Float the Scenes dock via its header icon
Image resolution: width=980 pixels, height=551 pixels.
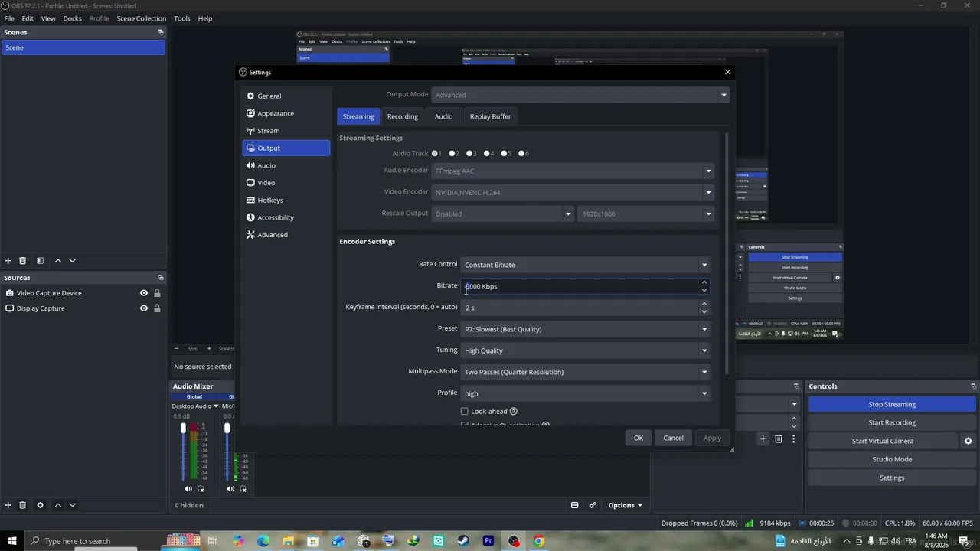point(161,32)
